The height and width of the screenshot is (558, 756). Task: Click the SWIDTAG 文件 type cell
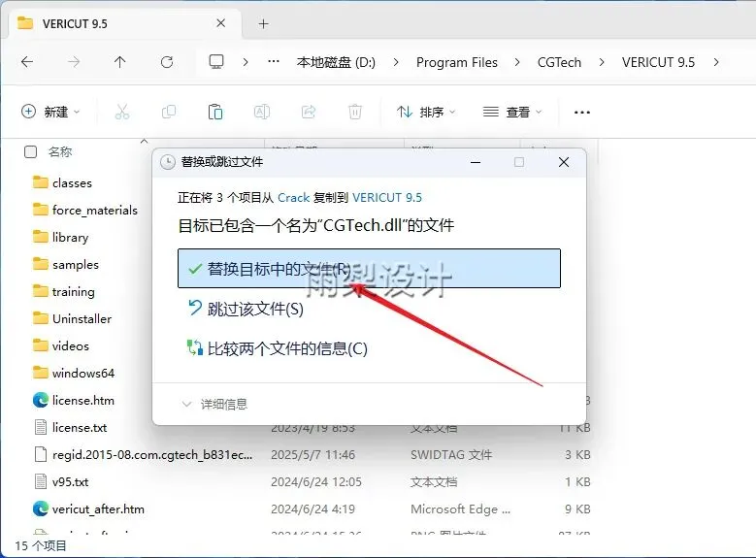(x=451, y=455)
